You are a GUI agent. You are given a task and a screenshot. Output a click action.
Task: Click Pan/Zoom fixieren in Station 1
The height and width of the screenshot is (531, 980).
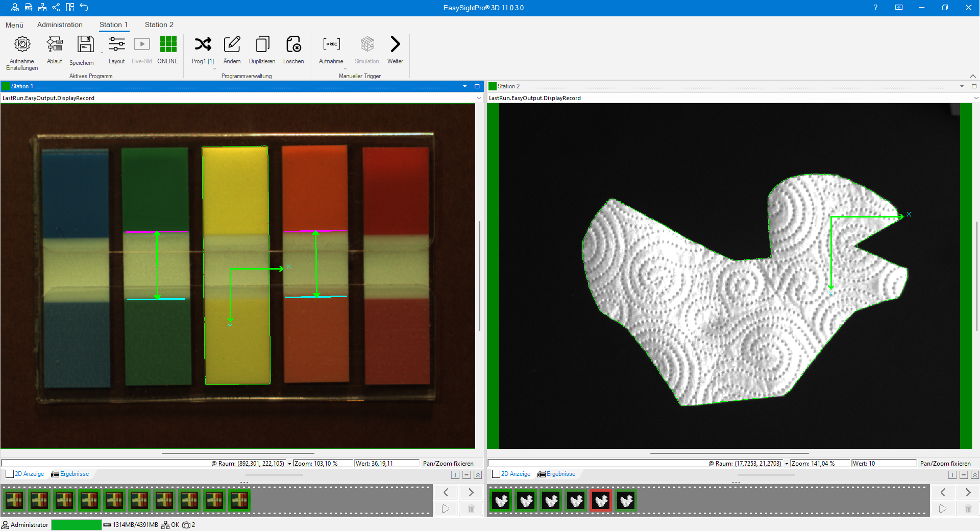pyautogui.click(x=448, y=464)
